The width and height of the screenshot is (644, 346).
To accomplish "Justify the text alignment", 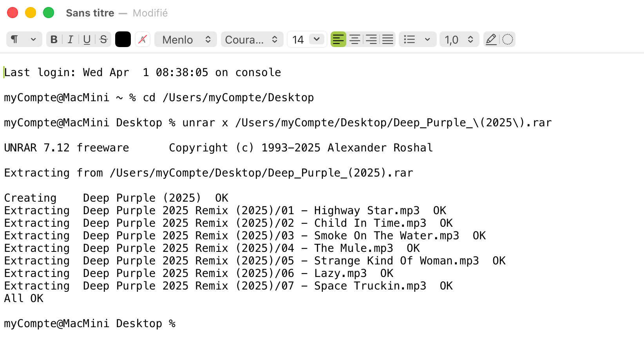I will [388, 40].
